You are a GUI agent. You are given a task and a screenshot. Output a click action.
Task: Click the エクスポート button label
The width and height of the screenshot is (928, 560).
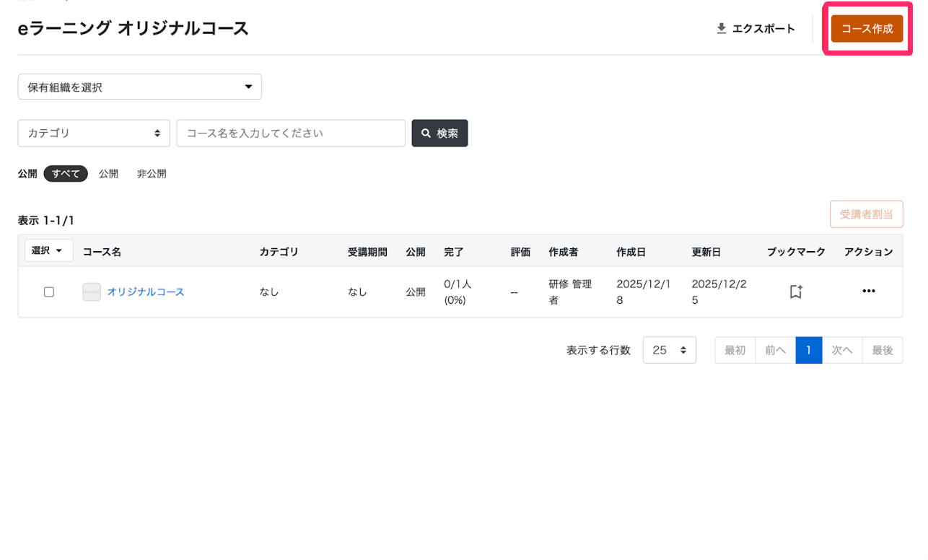[763, 29]
